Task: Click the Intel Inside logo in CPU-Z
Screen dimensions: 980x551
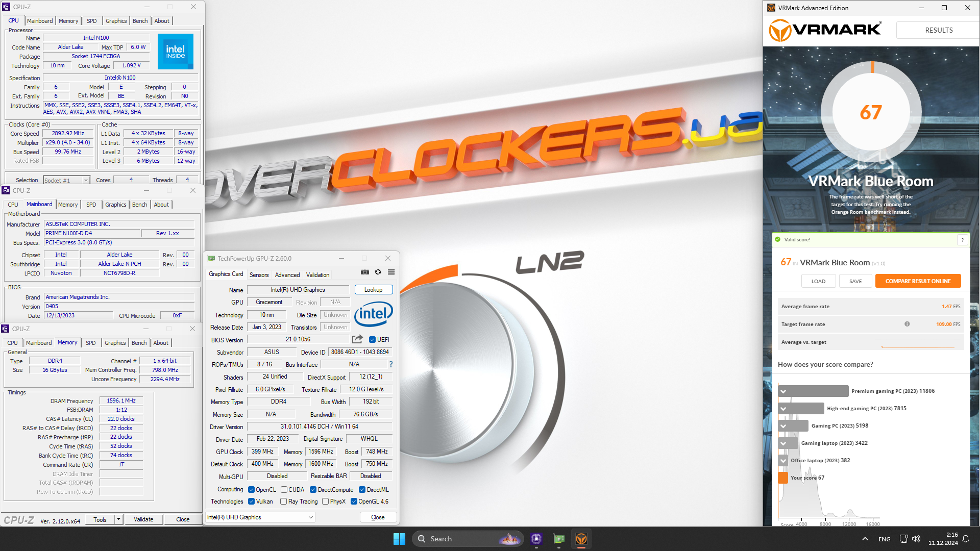Action: tap(176, 52)
